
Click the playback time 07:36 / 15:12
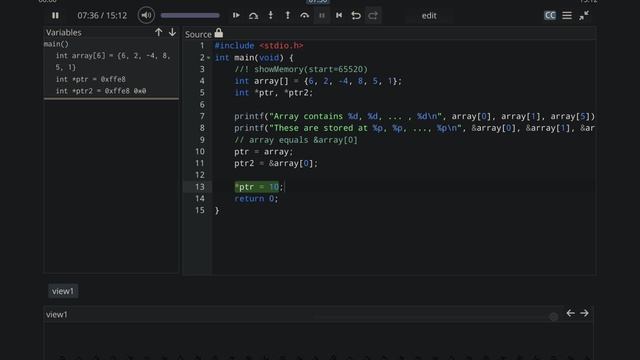pyautogui.click(x=102, y=16)
